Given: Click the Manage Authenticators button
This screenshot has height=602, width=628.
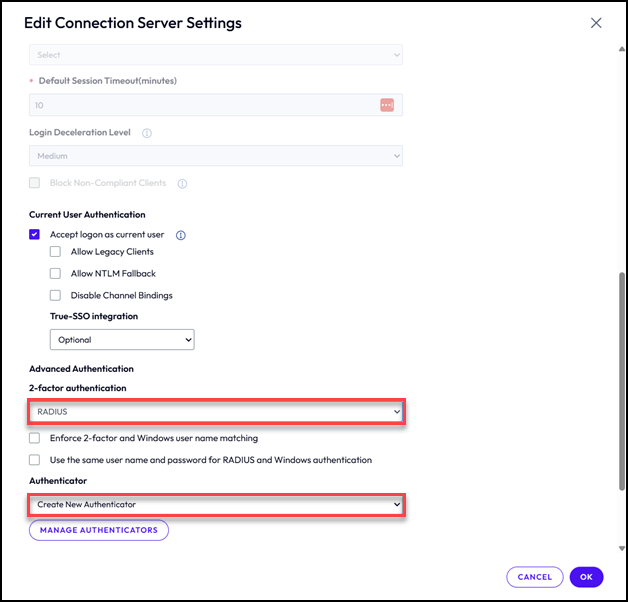Looking at the screenshot, I should click(x=99, y=530).
